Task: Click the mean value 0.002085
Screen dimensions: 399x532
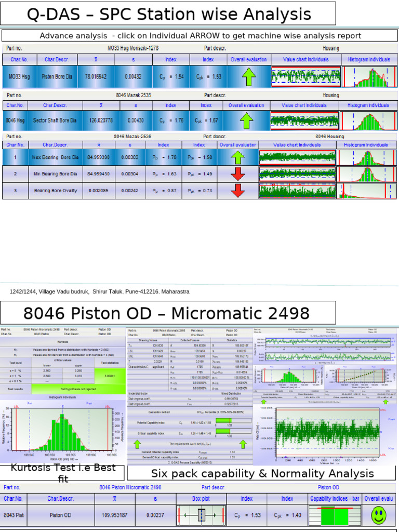Action: click(x=99, y=191)
